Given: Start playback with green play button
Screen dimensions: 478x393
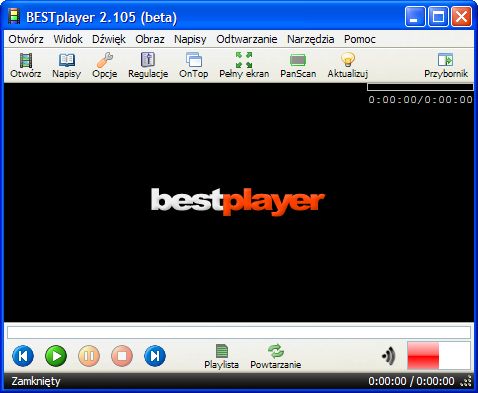Looking at the screenshot, I should 56,356.
